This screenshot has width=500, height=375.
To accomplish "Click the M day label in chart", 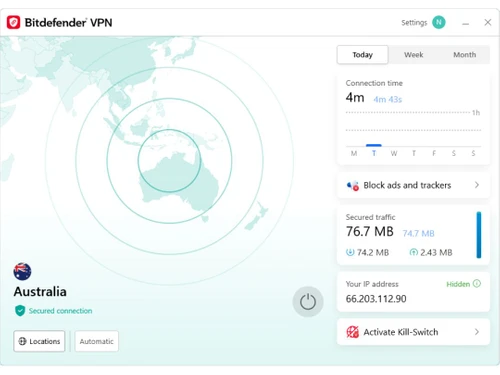I will 354,153.
